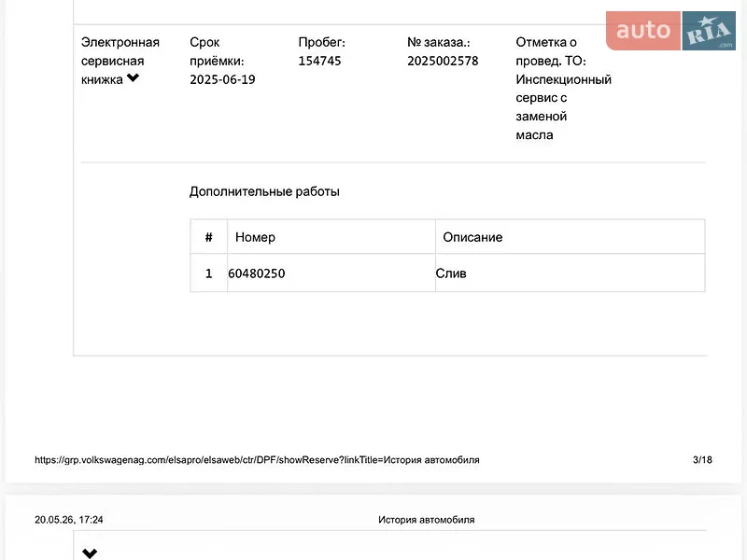Click the RIA.com logo watermark
Image resolution: width=747 pixels, height=560 pixels.
[x=709, y=31]
